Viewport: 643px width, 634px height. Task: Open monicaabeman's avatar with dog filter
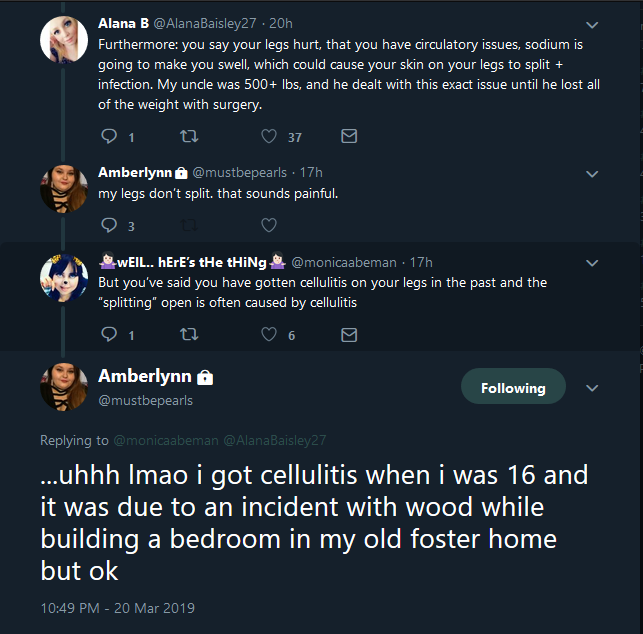(x=64, y=278)
